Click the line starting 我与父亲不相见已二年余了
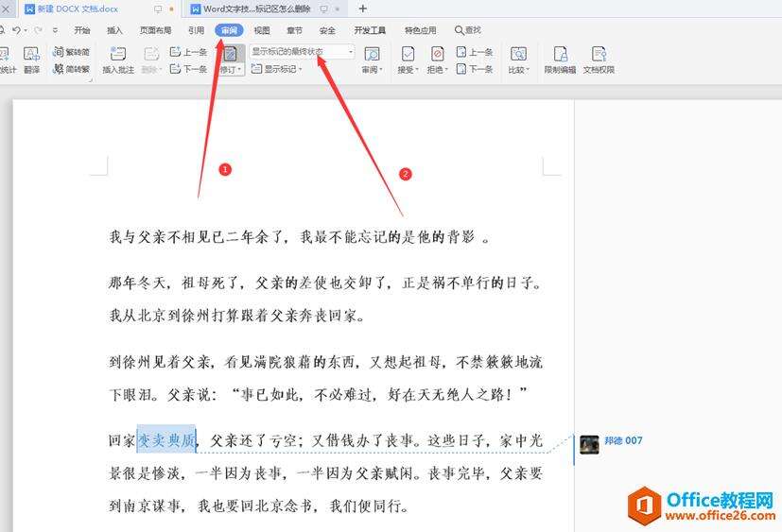The height and width of the screenshot is (532, 782). (x=299, y=237)
